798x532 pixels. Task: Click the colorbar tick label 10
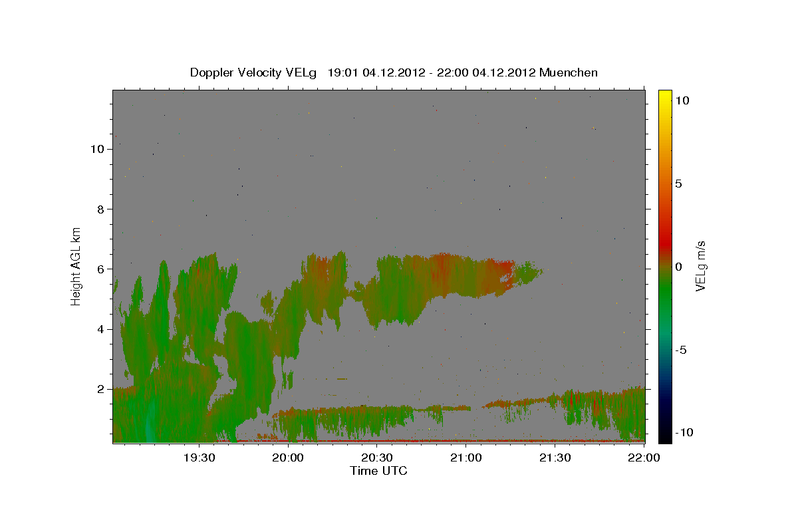coord(682,100)
